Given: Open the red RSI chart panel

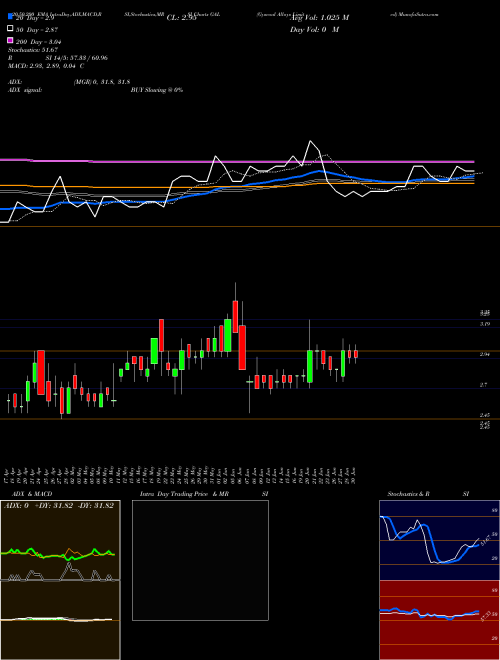Looking at the screenshot, I should pos(439,620).
